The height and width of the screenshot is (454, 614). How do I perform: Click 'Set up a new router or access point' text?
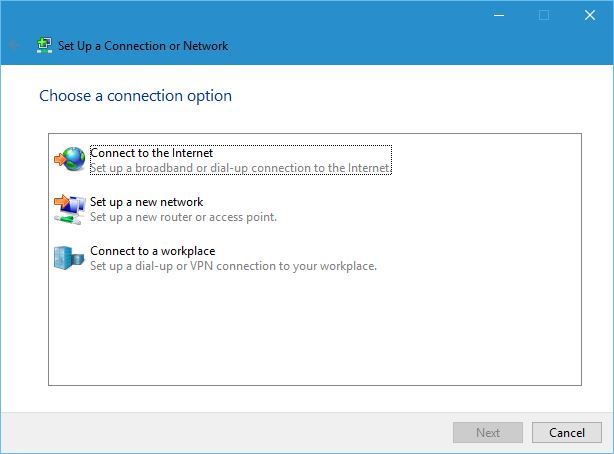click(183, 217)
